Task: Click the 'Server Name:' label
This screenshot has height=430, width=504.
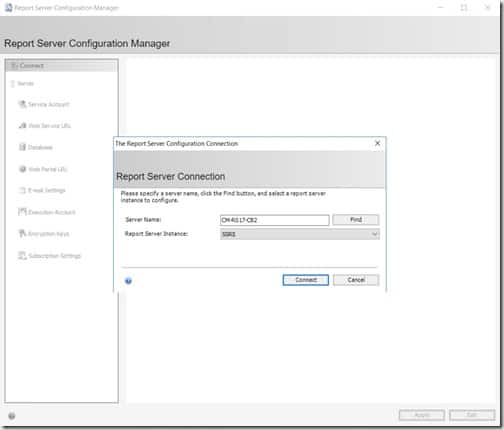Action: coord(143,220)
